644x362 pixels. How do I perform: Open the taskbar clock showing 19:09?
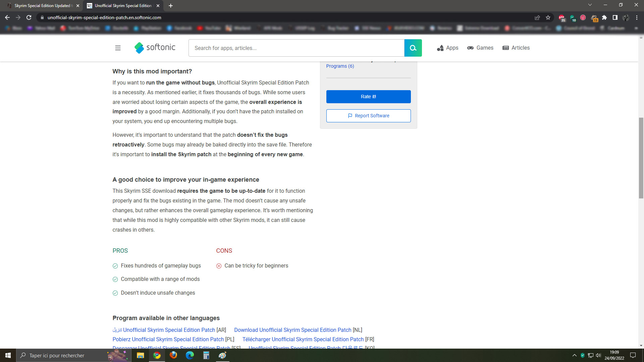tap(614, 355)
